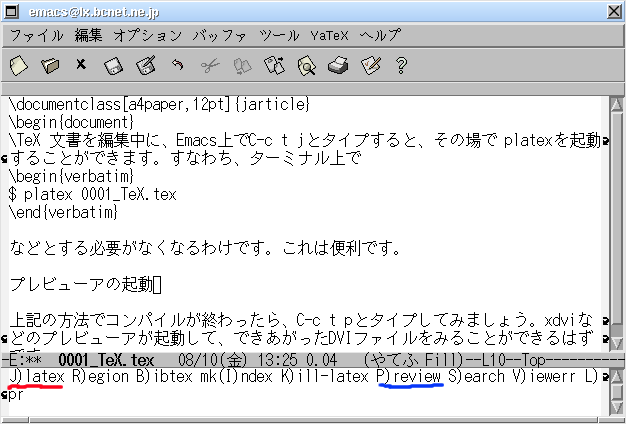Viewport: 626px width, 424px height.
Task: Click the (やてふ Fill) mode indicator
Action: click(414, 361)
